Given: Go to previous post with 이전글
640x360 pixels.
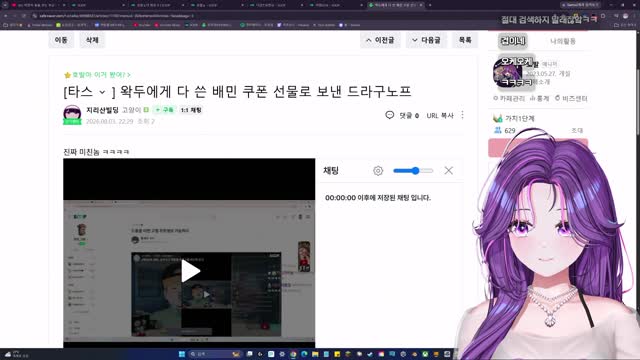Looking at the screenshot, I should (x=380, y=40).
